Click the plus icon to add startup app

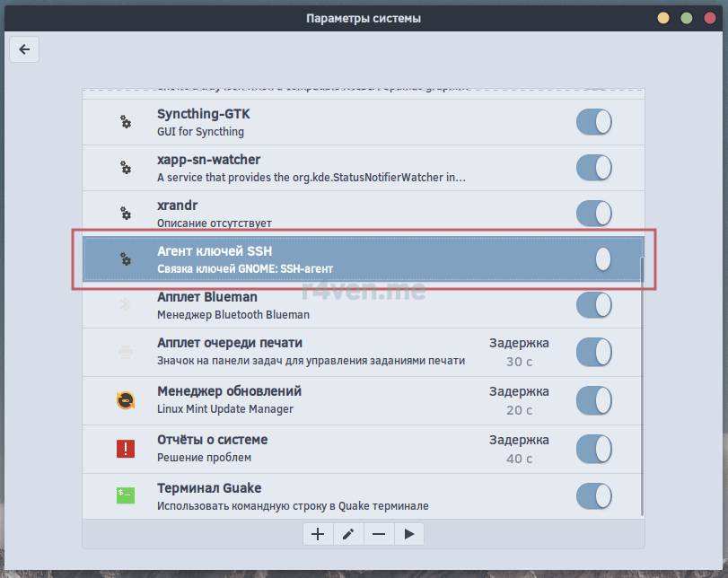pyautogui.click(x=318, y=534)
